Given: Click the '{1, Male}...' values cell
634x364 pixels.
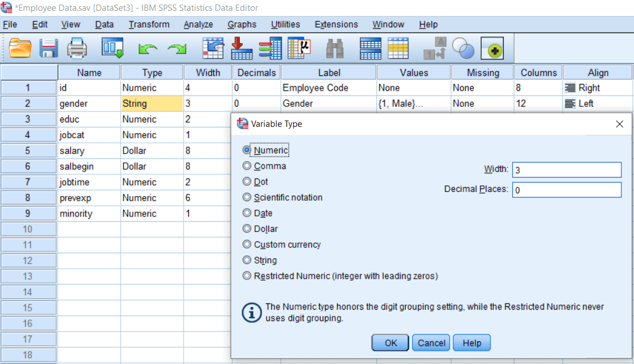Looking at the screenshot, I should (414, 103).
